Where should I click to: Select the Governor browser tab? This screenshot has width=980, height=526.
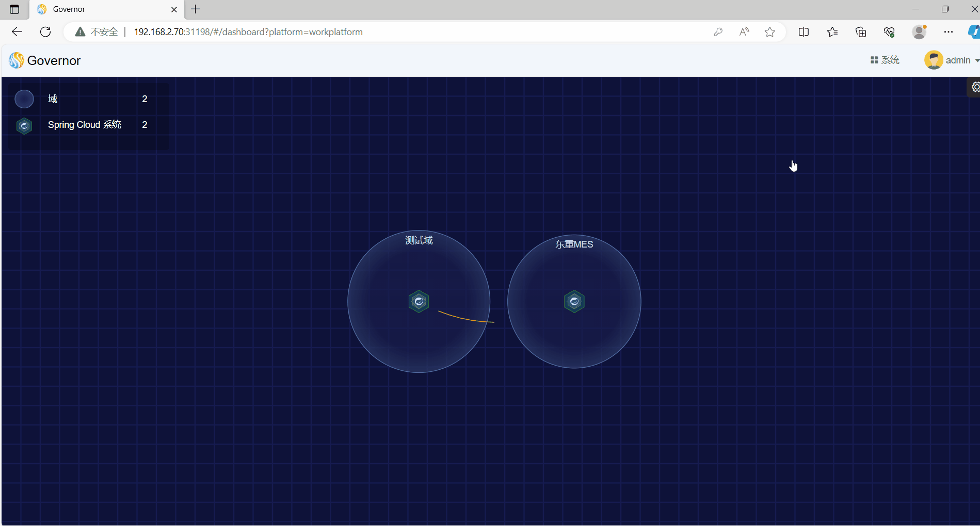(x=103, y=9)
